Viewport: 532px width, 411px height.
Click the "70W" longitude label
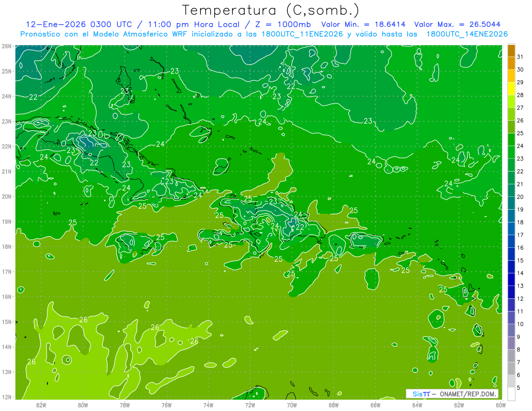292,405
